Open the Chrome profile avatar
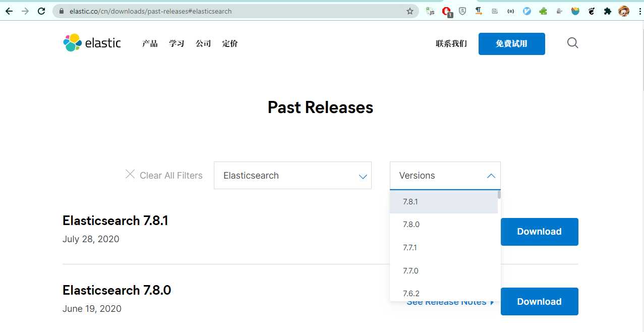The height and width of the screenshot is (332, 644). (624, 11)
